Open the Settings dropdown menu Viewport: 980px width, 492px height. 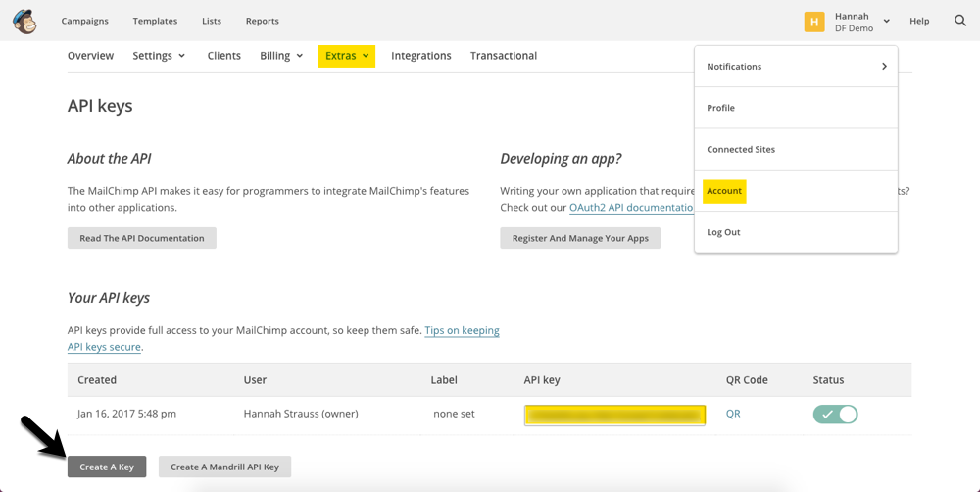click(159, 56)
